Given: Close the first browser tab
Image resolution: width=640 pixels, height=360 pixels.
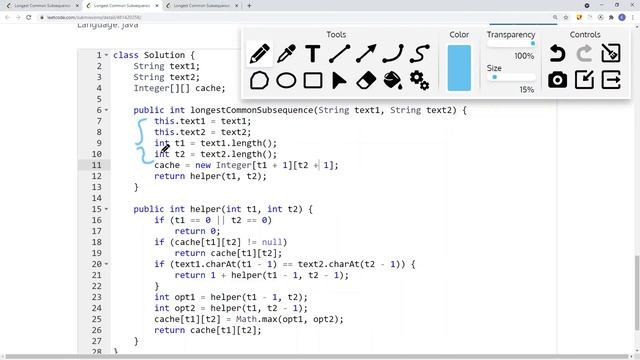Looking at the screenshot, I should click(77, 6).
